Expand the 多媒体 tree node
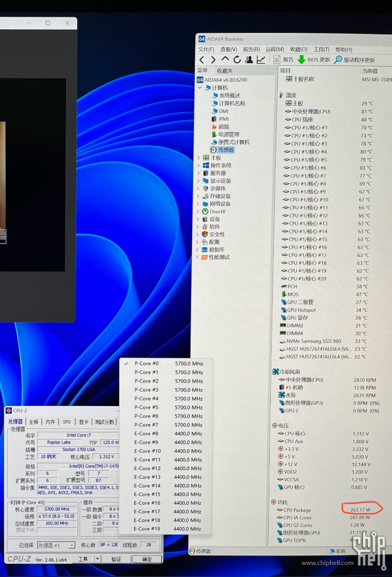 (198, 188)
